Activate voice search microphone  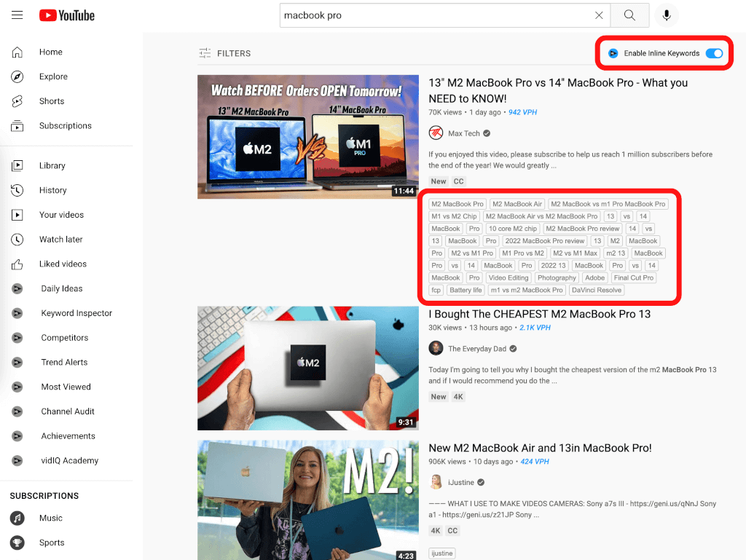pyautogui.click(x=666, y=15)
